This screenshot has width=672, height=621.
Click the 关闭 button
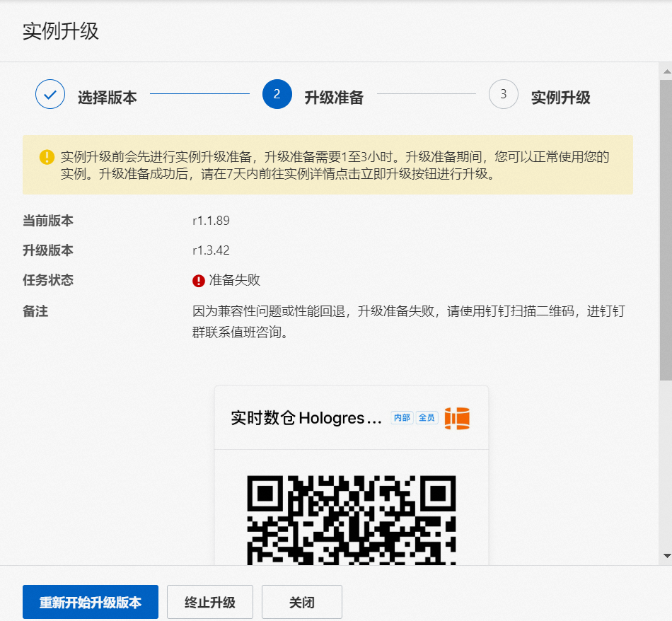[x=302, y=602]
